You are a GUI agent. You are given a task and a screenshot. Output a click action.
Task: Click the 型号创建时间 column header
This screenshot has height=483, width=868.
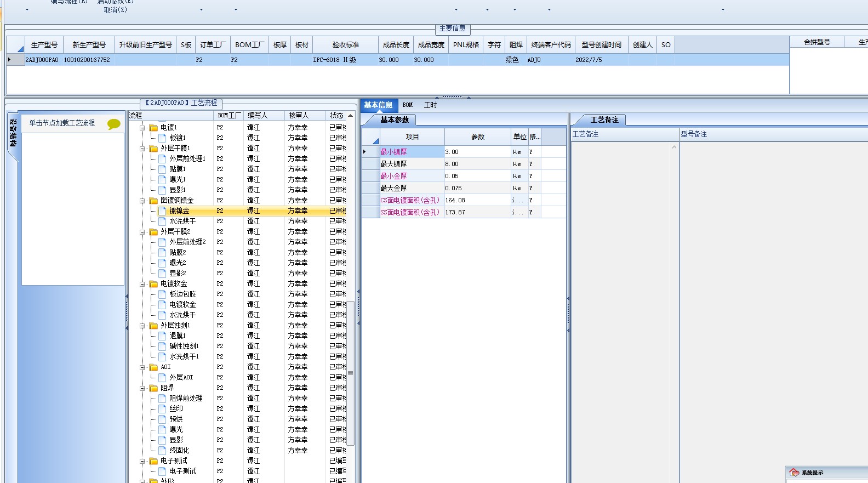pos(601,45)
